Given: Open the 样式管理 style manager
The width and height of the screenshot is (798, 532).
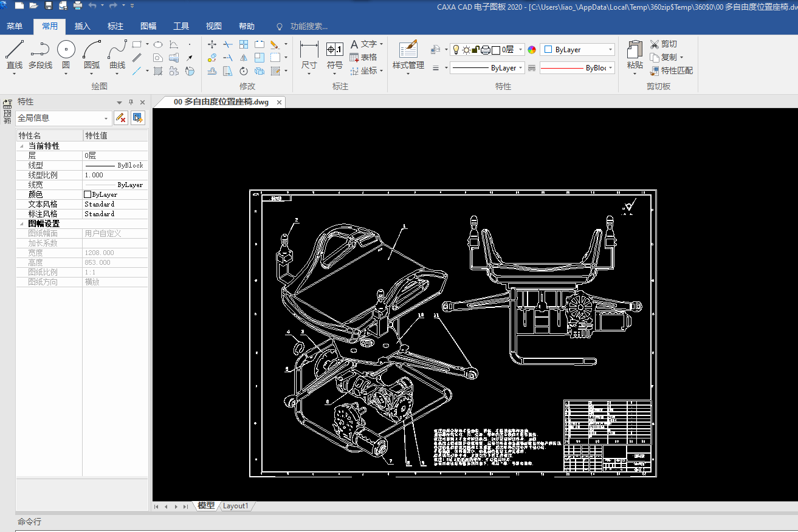Looking at the screenshot, I should coord(408,50).
